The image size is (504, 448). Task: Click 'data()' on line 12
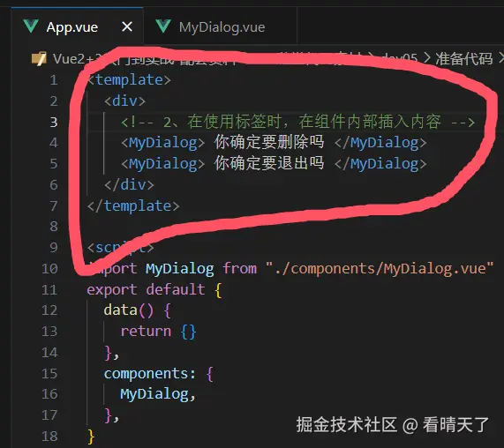[129, 310]
